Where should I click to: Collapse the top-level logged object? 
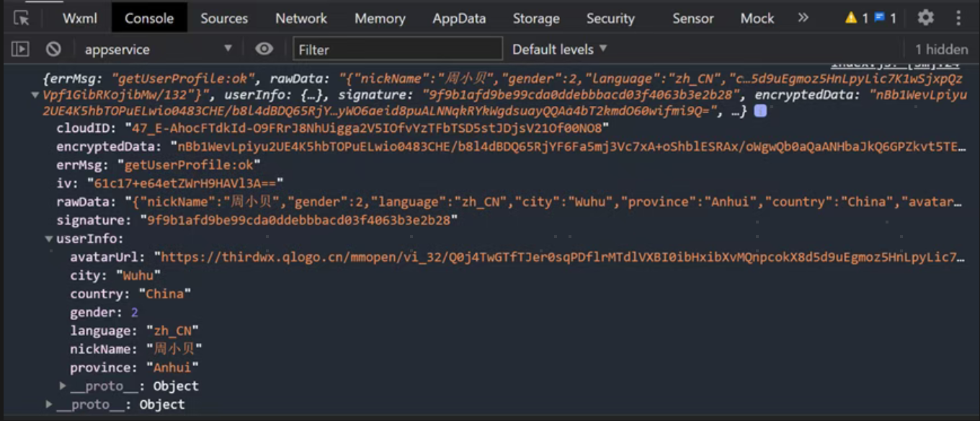click(35, 95)
